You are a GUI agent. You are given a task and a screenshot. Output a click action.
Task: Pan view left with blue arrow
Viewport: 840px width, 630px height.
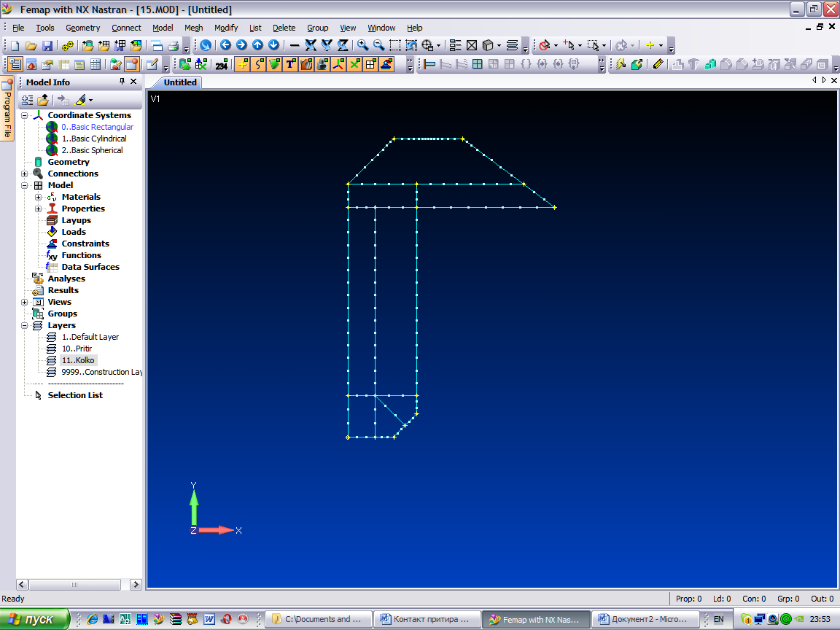click(225, 45)
